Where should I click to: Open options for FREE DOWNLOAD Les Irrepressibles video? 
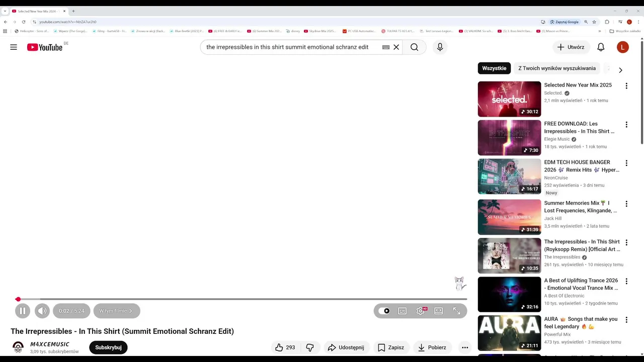(x=626, y=125)
